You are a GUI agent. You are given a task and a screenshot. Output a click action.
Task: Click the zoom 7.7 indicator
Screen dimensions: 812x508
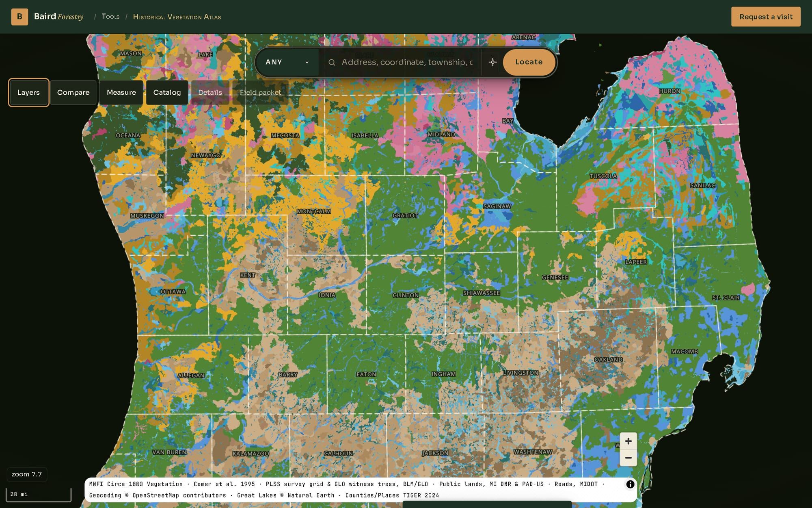[x=27, y=474]
